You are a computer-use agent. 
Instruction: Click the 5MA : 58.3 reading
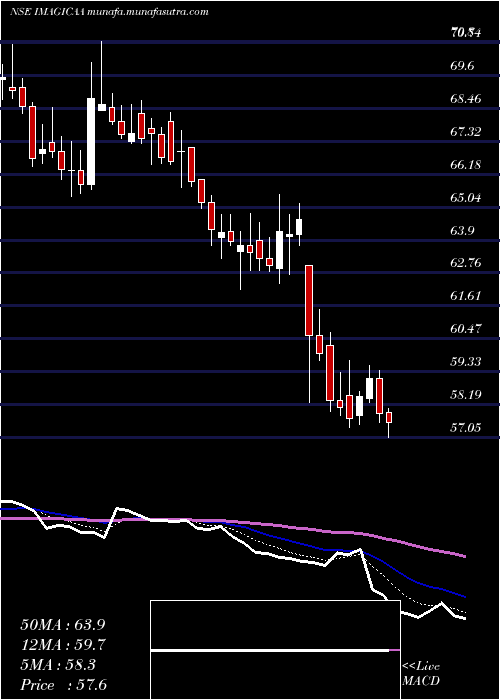(58, 665)
